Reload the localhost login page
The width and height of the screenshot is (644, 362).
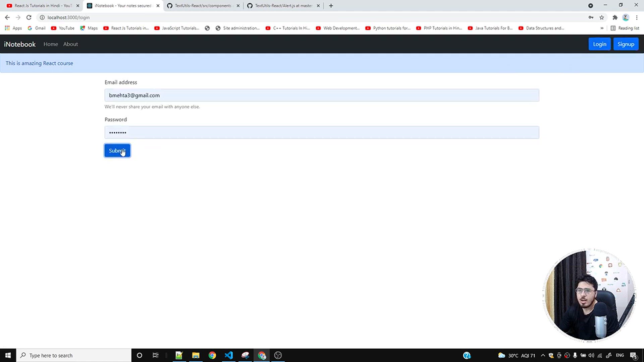coord(29,17)
